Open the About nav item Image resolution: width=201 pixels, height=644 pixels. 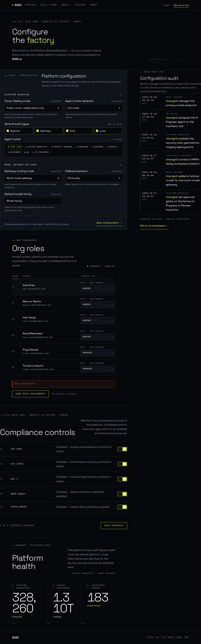[94, 5]
